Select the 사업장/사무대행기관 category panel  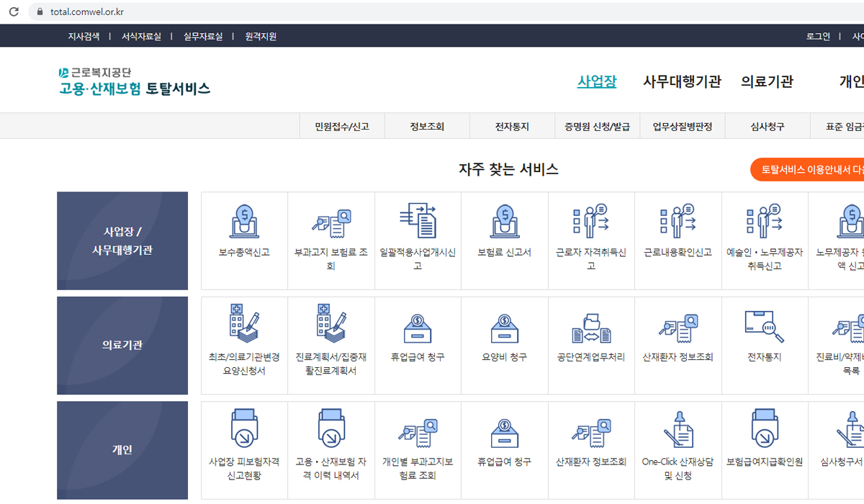click(122, 240)
